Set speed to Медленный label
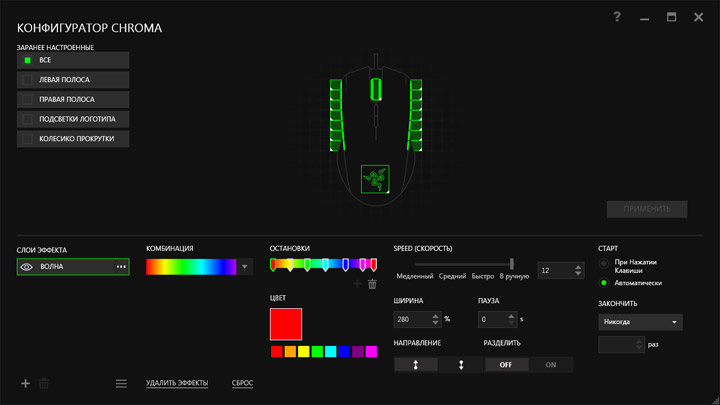720x405 pixels. pos(415,276)
